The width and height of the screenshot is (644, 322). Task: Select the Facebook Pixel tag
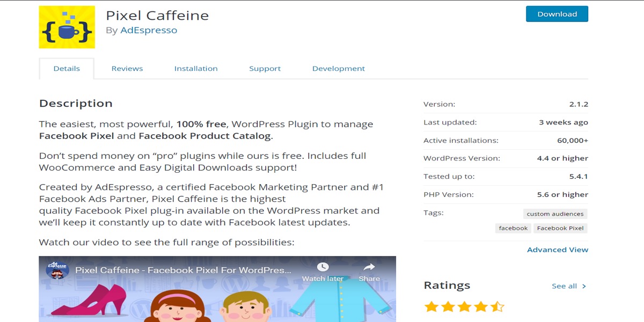(x=560, y=228)
